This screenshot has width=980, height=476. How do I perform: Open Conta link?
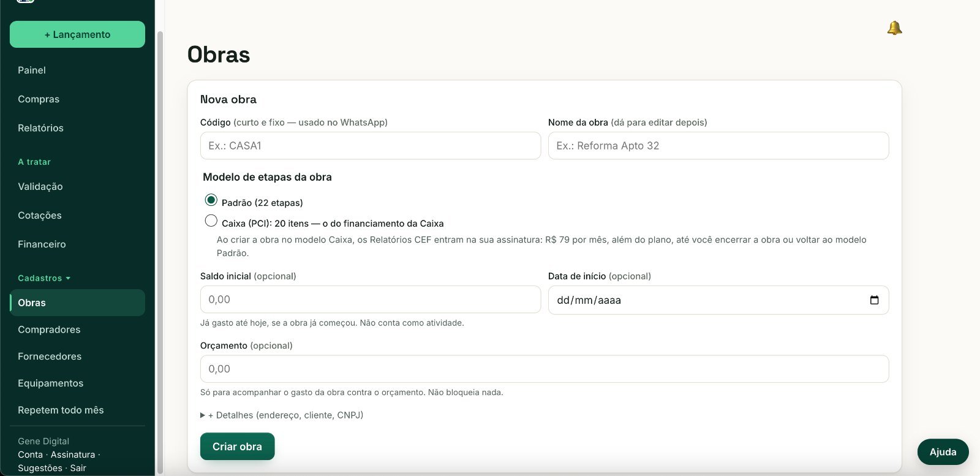tap(30, 455)
